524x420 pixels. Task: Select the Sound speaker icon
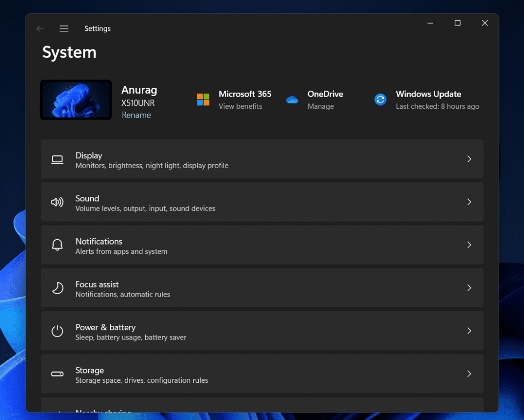coord(57,202)
